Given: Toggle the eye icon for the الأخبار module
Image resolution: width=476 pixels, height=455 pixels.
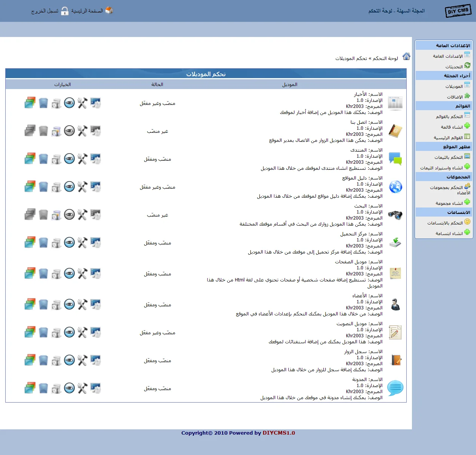Looking at the screenshot, I should coord(69,103).
